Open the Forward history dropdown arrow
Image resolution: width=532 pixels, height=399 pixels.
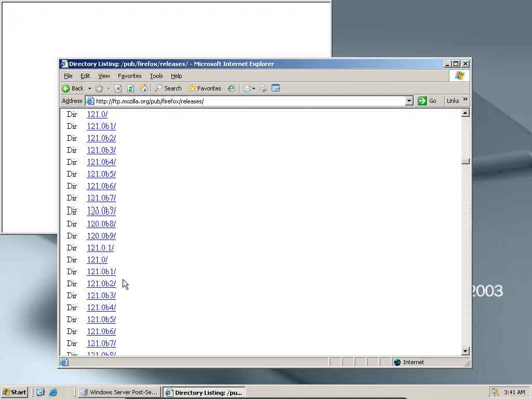[109, 88]
